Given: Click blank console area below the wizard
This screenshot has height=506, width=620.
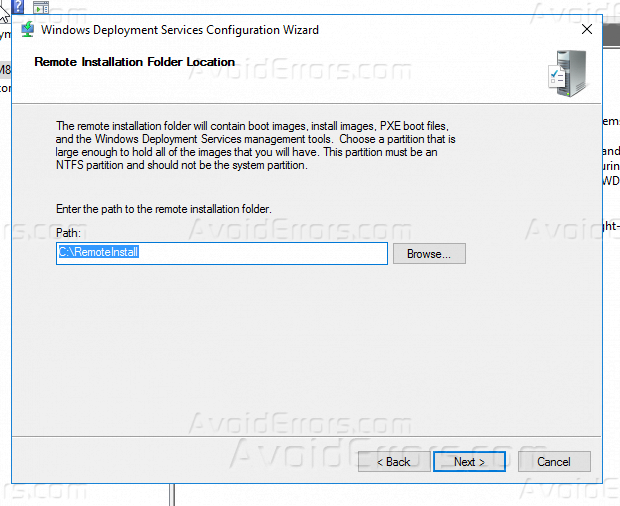Looking at the screenshot, I should [400, 495].
